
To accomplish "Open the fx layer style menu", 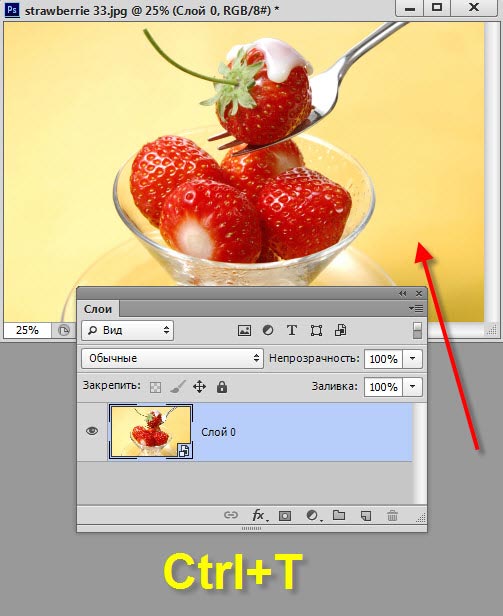I will (259, 515).
